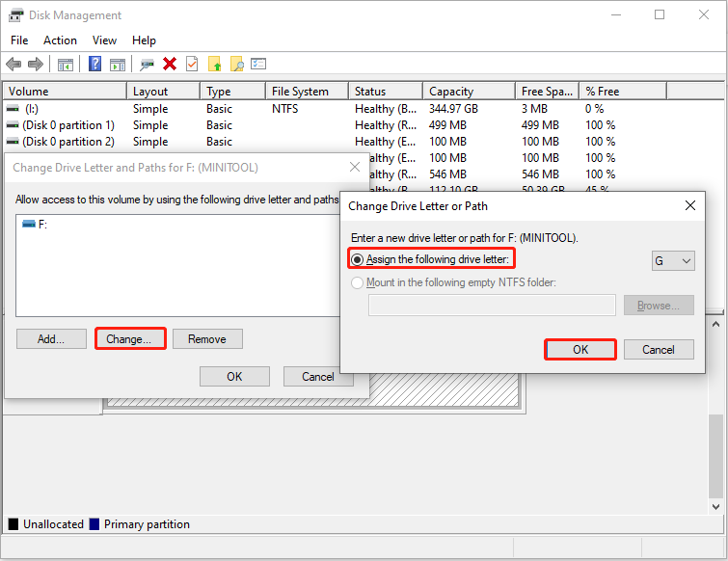Click the Forward arrow toolbar icon
The height and width of the screenshot is (561, 728).
coord(36,64)
